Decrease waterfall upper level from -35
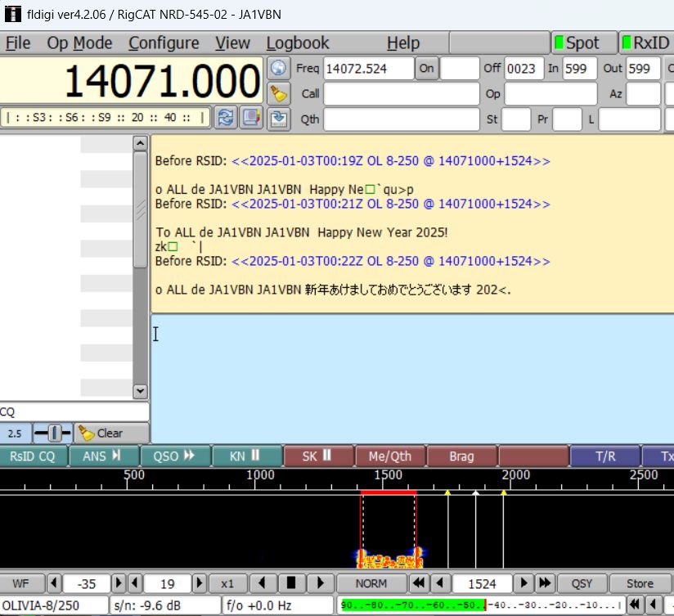674x616 pixels. (56, 583)
